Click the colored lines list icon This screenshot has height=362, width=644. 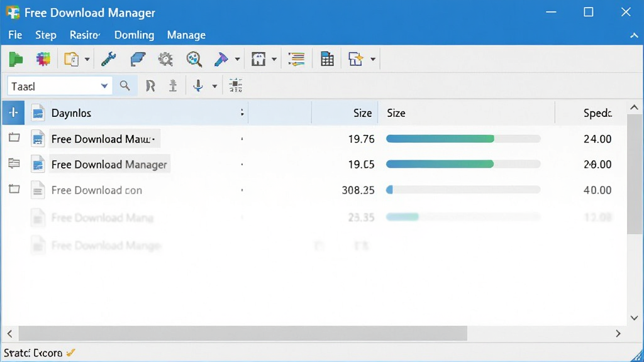[296, 59]
